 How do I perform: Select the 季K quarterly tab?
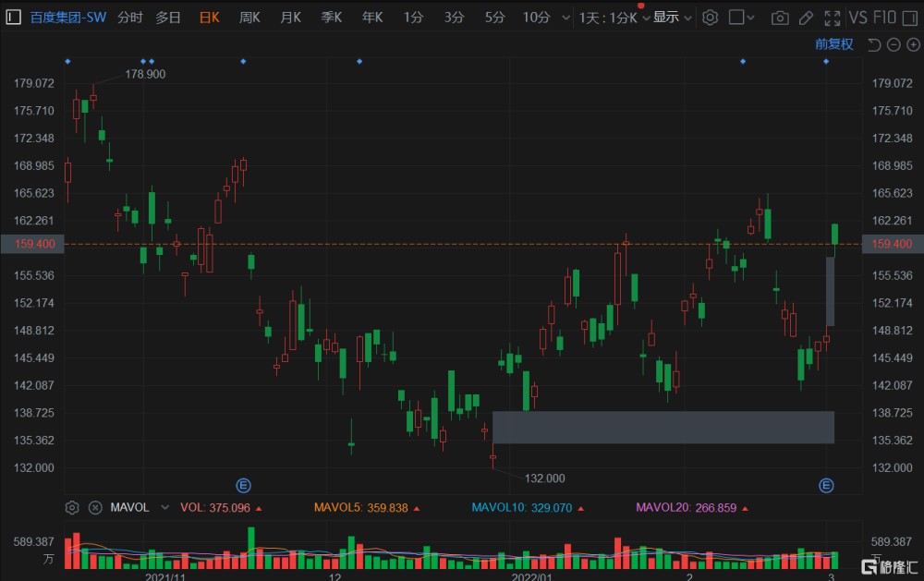(x=331, y=18)
